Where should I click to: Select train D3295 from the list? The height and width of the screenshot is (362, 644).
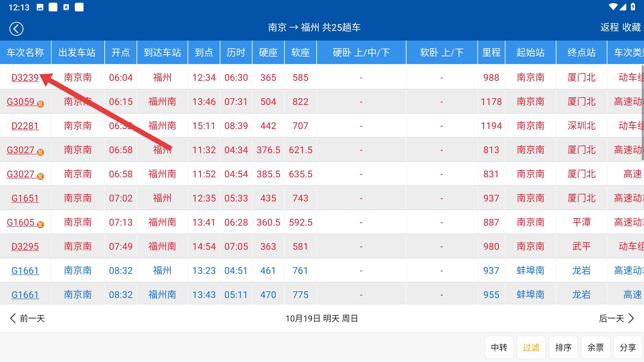pos(25,246)
